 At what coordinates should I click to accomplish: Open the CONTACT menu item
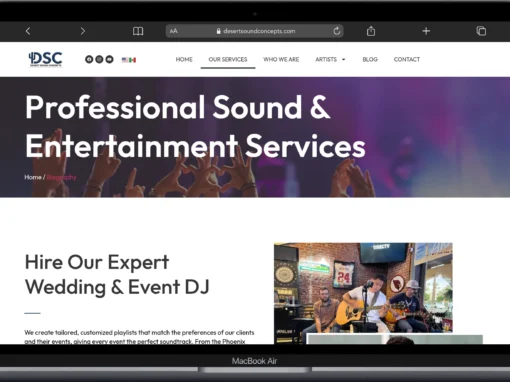(x=407, y=59)
